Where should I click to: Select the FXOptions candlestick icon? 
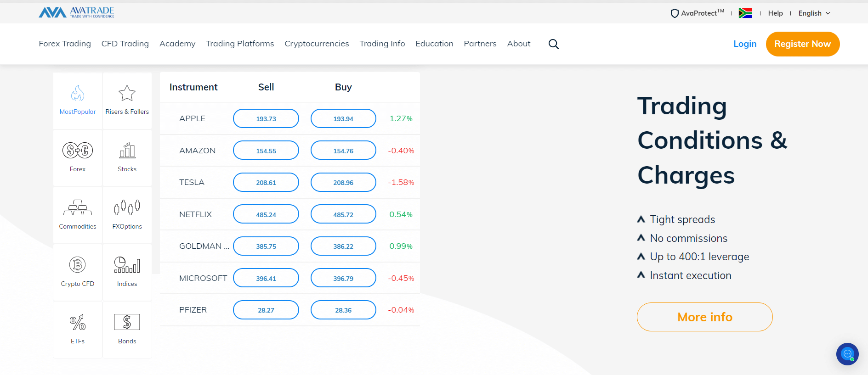(127, 207)
